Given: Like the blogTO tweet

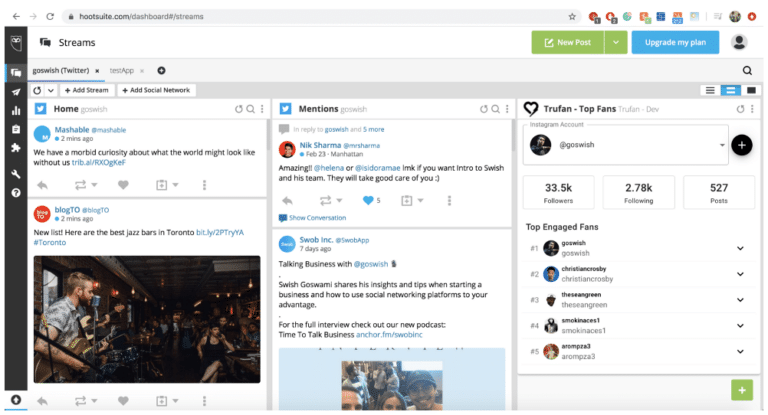Looking at the screenshot, I should pyautogui.click(x=123, y=401).
